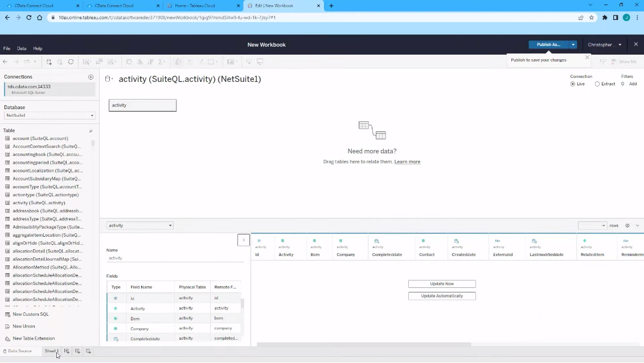Bookmark the page with the star icon
The image size is (644, 363).
pos(591,18)
